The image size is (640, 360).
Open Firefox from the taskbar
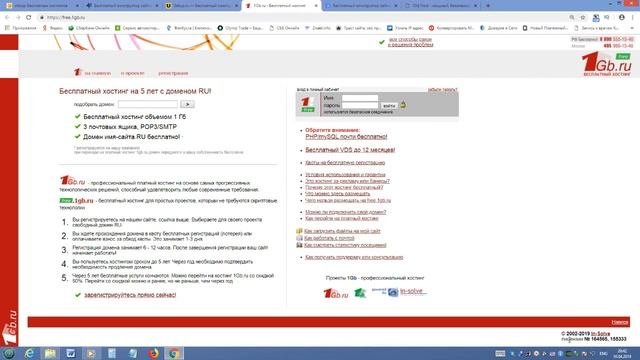coord(153,353)
